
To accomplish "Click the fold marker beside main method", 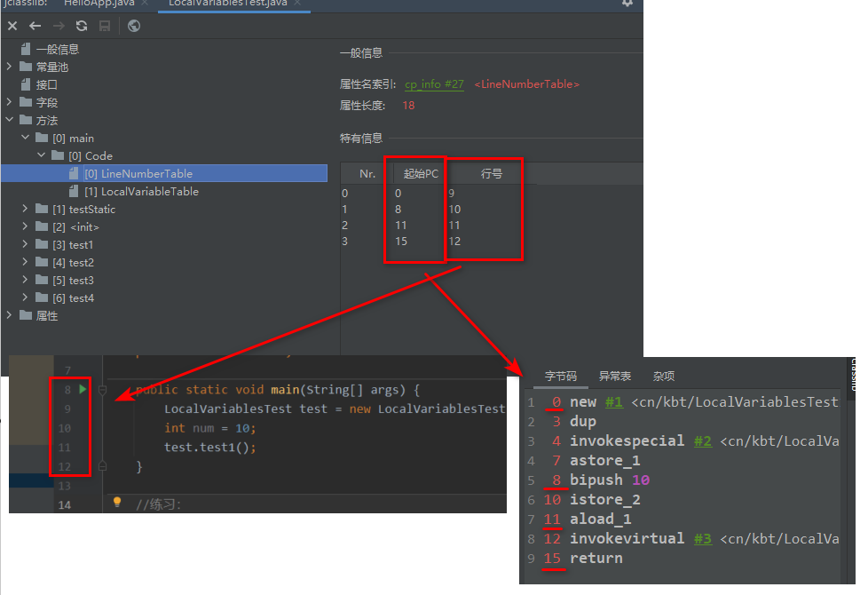I will click(x=102, y=390).
